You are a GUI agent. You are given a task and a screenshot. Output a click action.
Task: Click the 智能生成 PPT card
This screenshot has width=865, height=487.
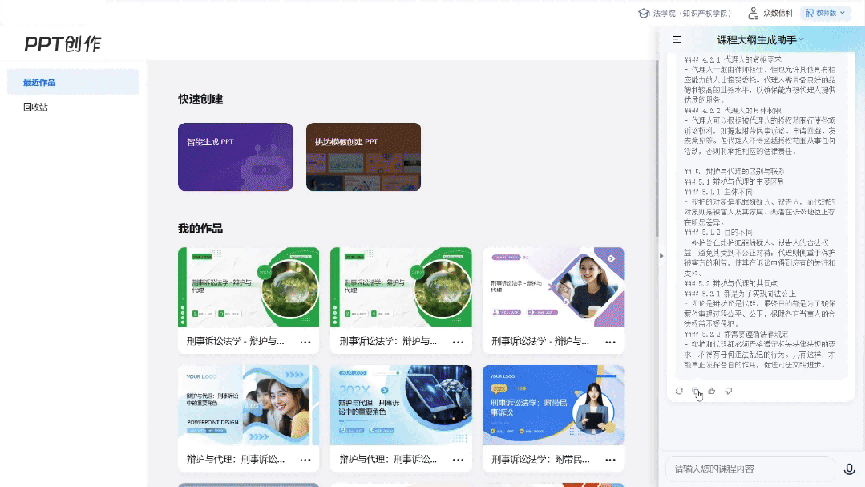tap(235, 156)
